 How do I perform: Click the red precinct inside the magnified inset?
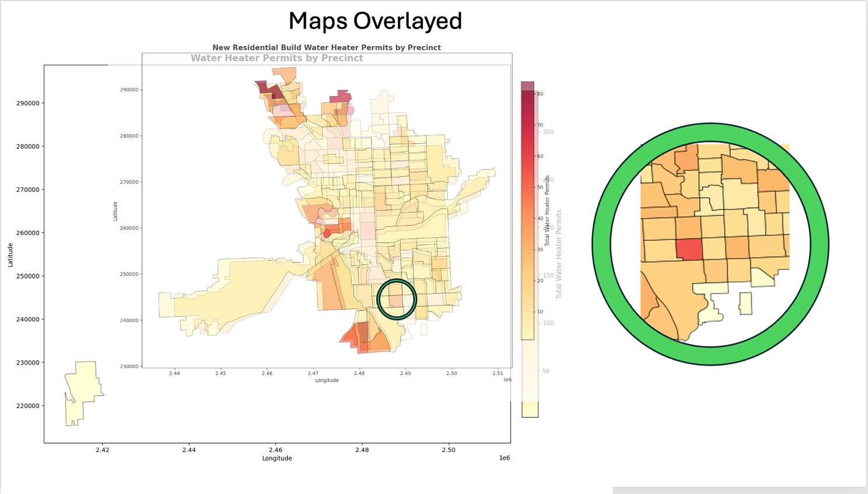(689, 250)
